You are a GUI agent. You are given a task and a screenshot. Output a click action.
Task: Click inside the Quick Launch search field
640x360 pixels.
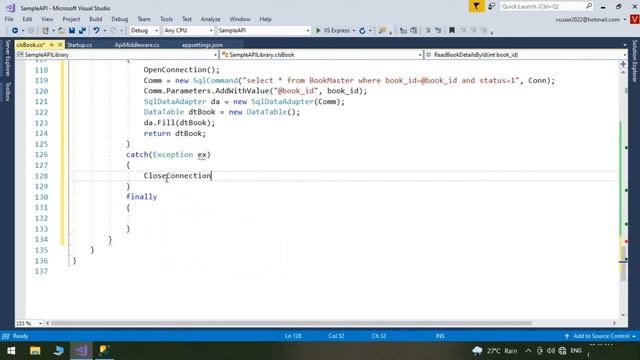542,6
